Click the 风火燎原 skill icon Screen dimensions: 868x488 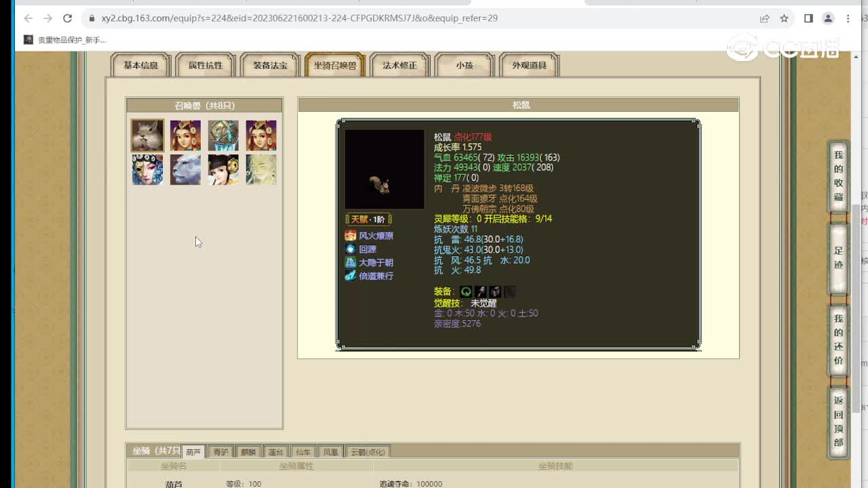click(351, 235)
